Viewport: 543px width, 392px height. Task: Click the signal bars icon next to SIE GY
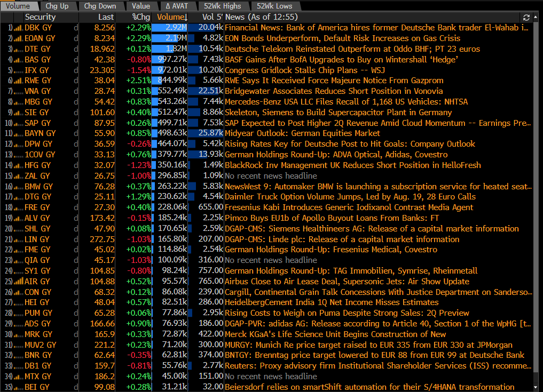point(18,113)
